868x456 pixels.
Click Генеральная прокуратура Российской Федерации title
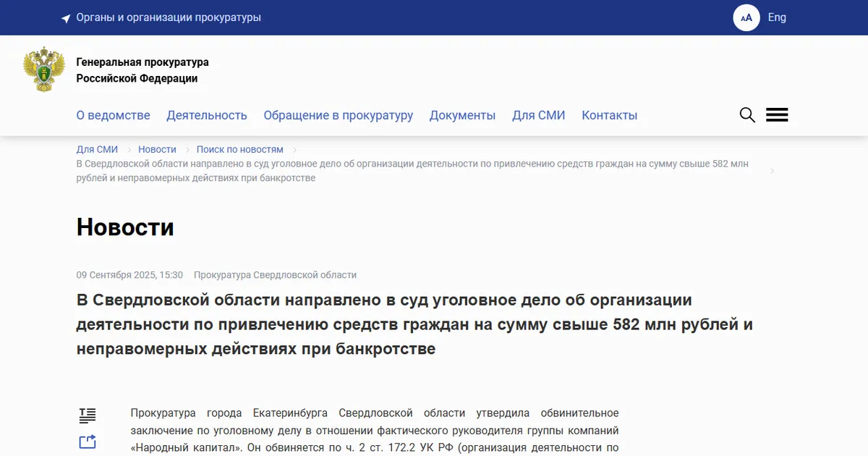142,70
